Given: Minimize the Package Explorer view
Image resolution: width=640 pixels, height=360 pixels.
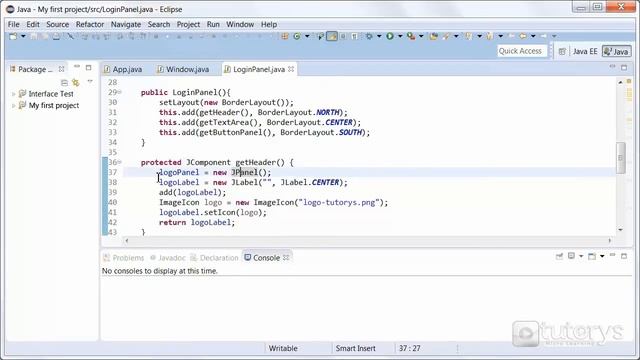Looking at the screenshot, I should (77, 67).
